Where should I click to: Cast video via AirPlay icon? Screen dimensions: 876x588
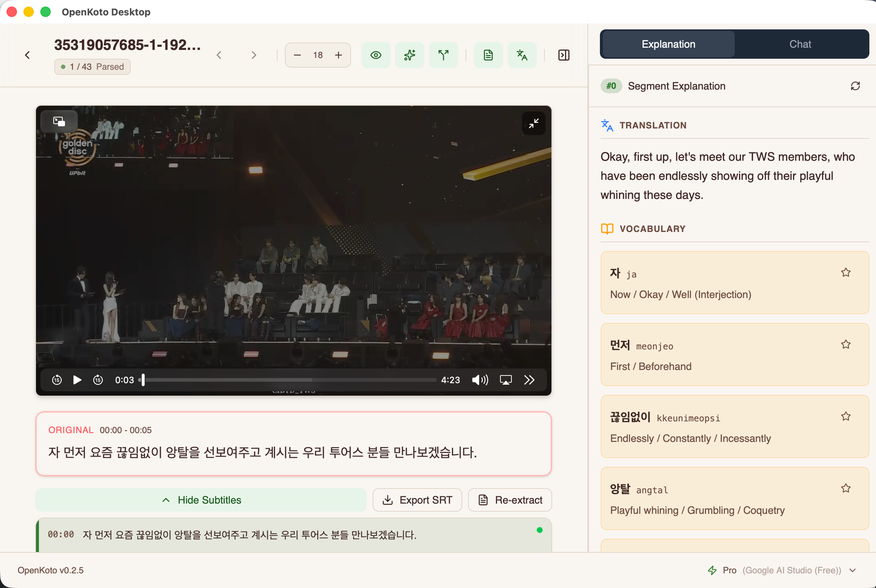[x=506, y=380]
